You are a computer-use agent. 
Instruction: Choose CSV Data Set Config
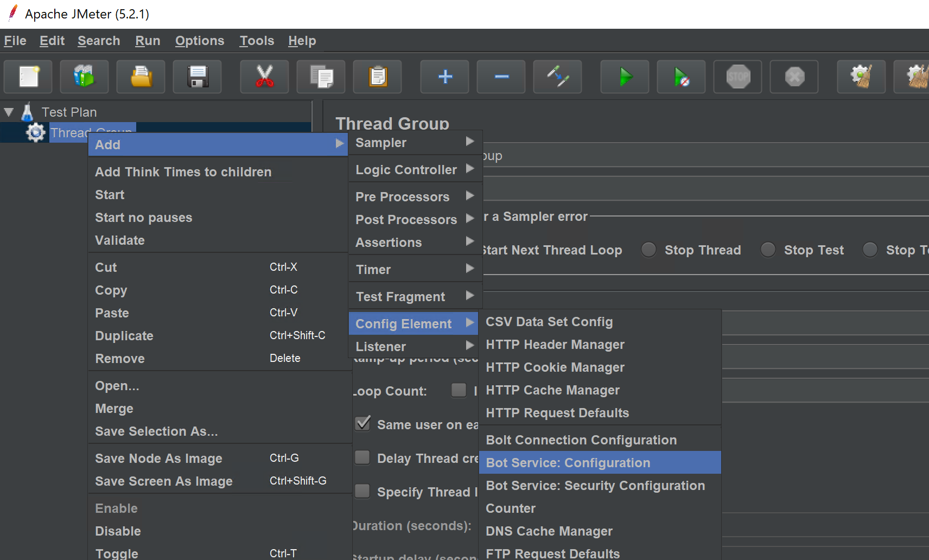(600, 322)
